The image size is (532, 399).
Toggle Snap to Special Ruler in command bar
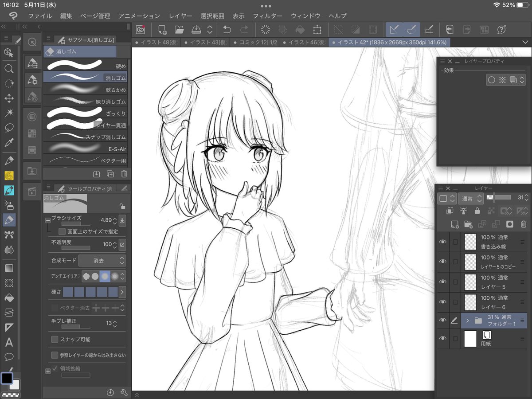pos(411,30)
